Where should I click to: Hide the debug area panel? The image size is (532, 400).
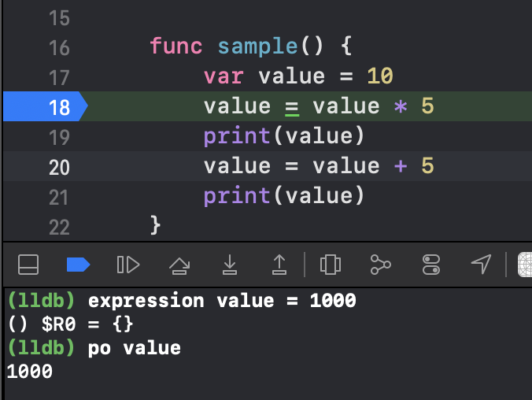click(28, 265)
